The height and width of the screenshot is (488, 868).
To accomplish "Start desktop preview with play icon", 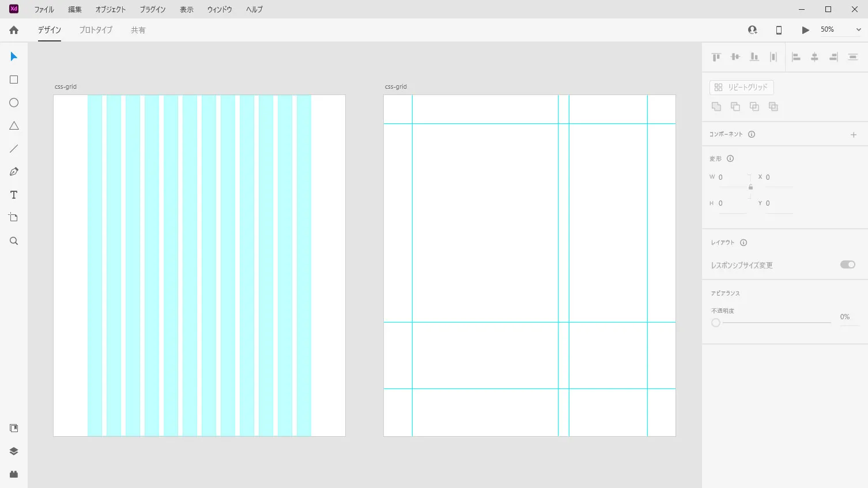I will click(805, 29).
